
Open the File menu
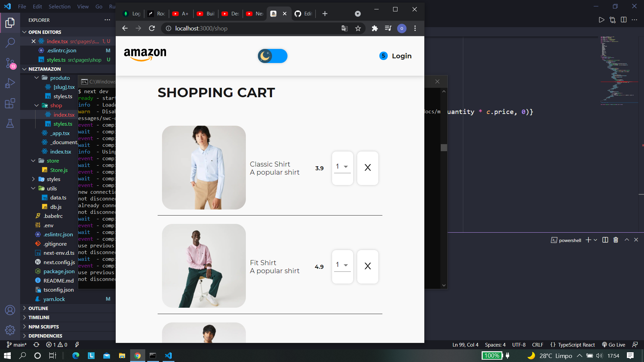click(22, 6)
